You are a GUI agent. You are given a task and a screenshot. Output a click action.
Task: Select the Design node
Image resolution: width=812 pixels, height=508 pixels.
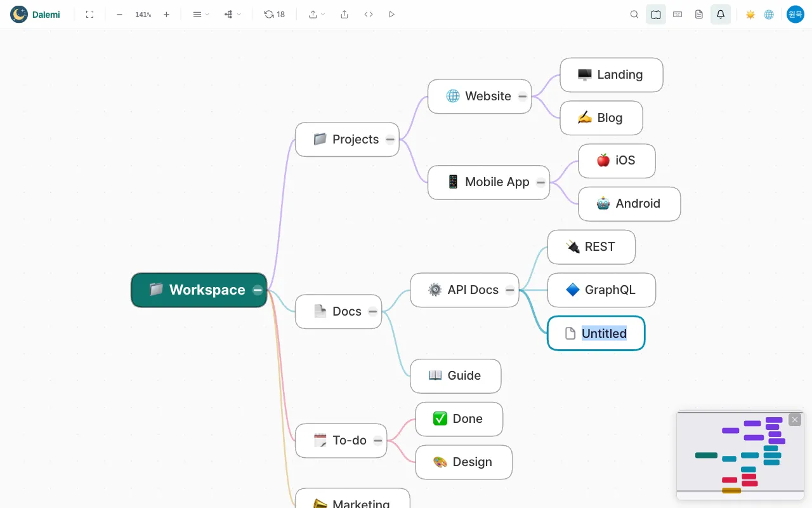tap(464, 462)
